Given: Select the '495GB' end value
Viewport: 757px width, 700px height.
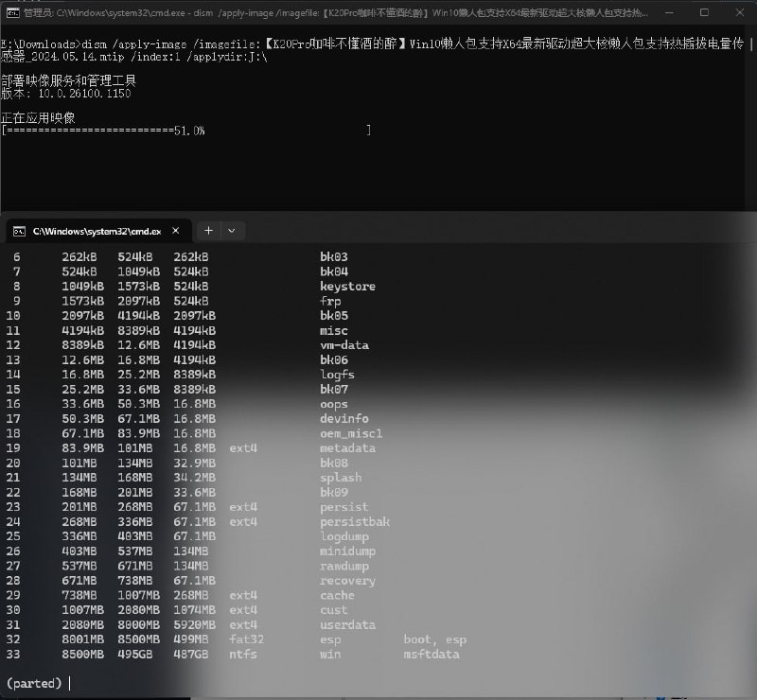Looking at the screenshot, I should point(134,655).
